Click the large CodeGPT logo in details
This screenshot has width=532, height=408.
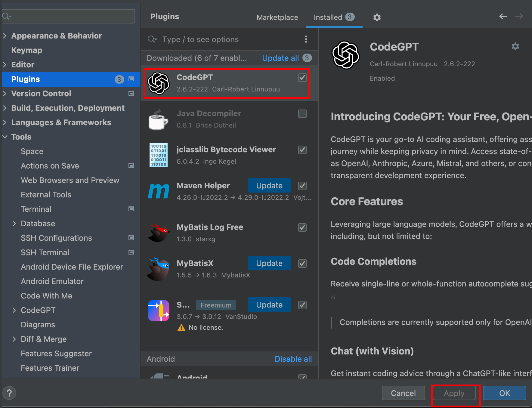345,55
